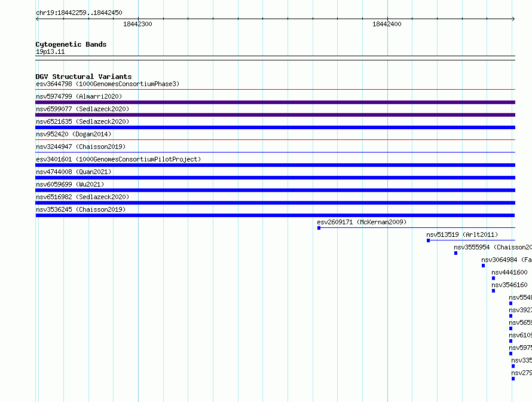Click the nsv513519 (Arlt2011) label
The height and width of the screenshot is (402, 532).
462,234
